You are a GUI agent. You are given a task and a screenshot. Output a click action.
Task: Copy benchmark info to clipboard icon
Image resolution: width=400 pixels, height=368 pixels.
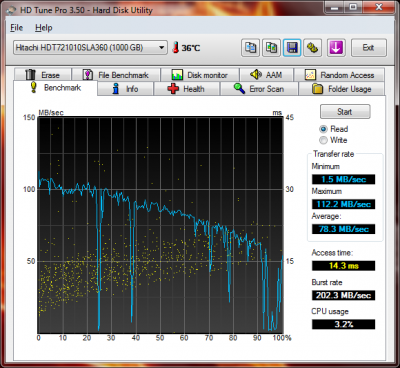tap(251, 48)
